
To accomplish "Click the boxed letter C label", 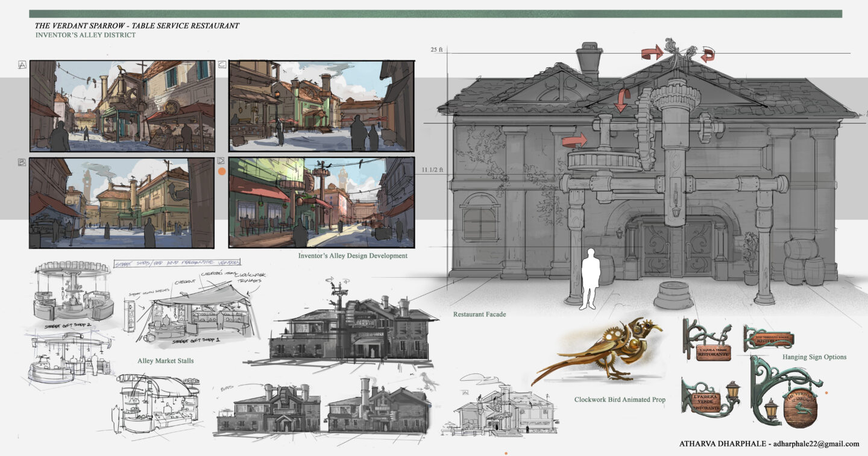I will (221, 65).
